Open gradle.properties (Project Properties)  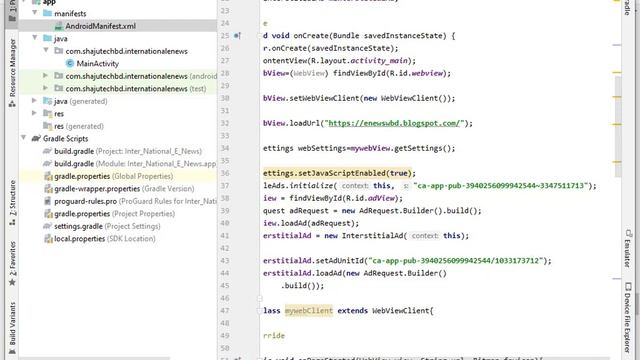coord(114,213)
